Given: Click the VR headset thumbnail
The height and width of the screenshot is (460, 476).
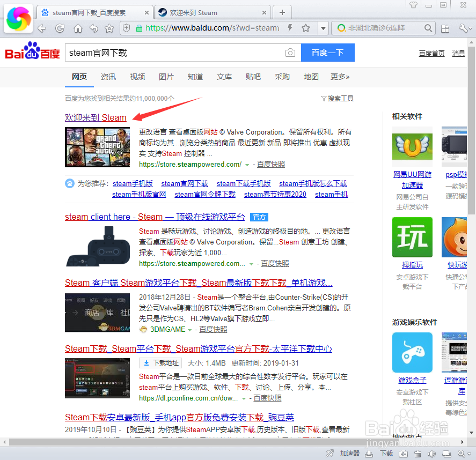Looking at the screenshot, I should [97, 246].
